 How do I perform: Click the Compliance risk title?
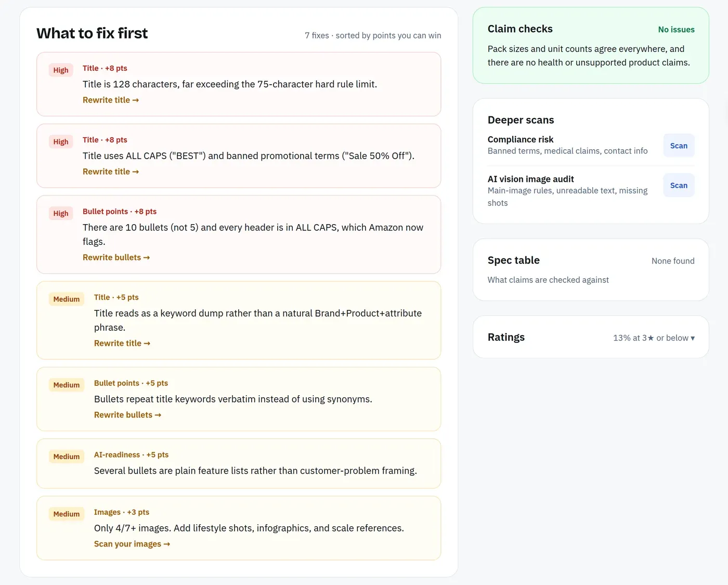521,139
